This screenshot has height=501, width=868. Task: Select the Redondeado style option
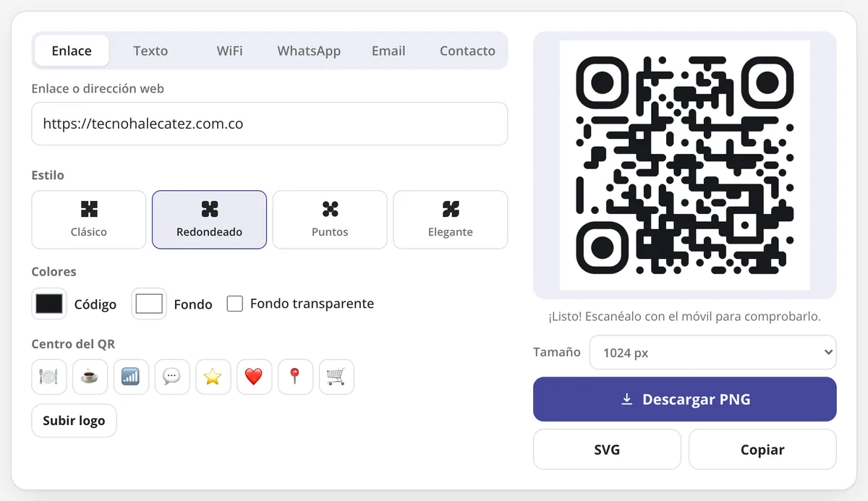(x=209, y=220)
